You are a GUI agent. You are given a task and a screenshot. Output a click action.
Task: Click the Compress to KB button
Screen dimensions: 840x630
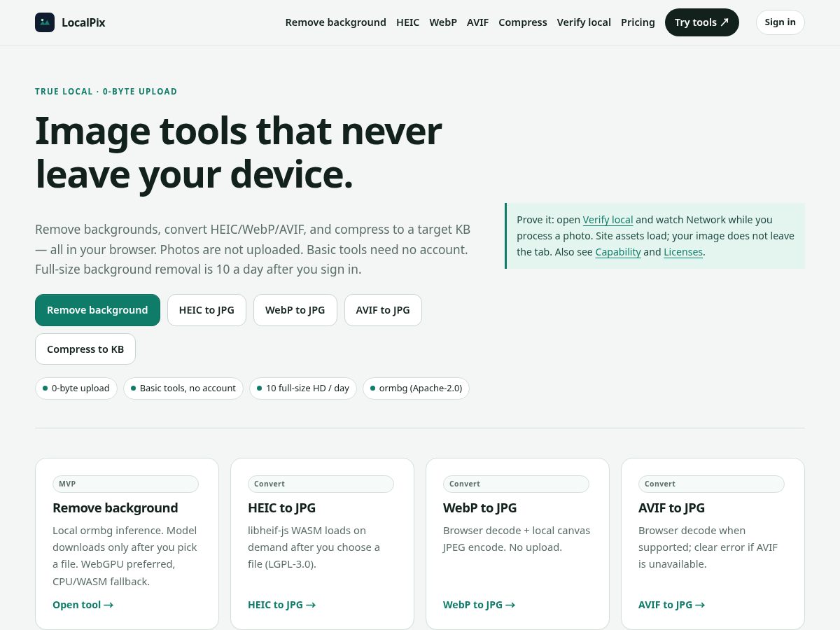[85, 349]
